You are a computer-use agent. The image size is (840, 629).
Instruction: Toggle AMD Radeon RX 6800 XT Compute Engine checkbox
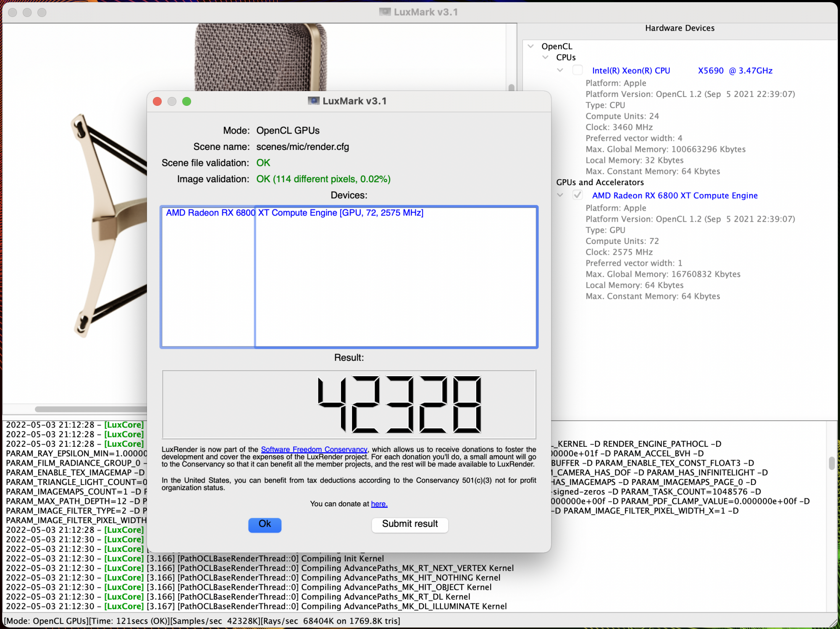[x=577, y=195]
